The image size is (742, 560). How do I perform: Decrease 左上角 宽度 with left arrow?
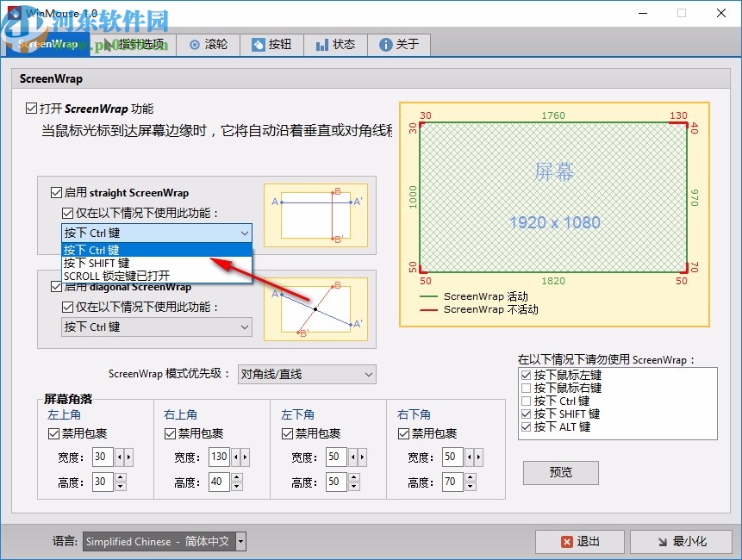tap(119, 457)
